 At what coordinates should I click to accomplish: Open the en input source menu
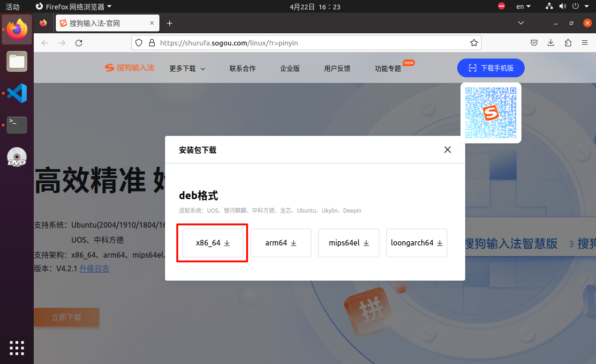tap(523, 7)
